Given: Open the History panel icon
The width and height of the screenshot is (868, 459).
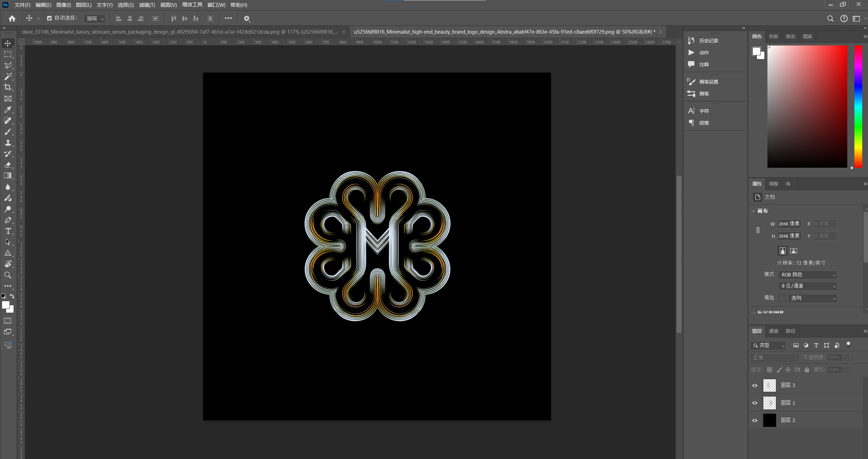Looking at the screenshot, I should [691, 41].
